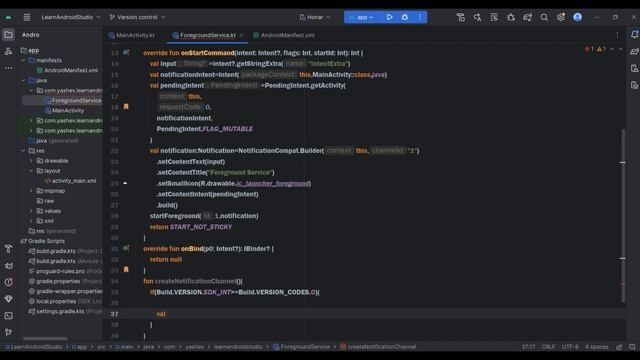Expand the xml folder
This screenshot has height=360, width=640.
point(31,221)
